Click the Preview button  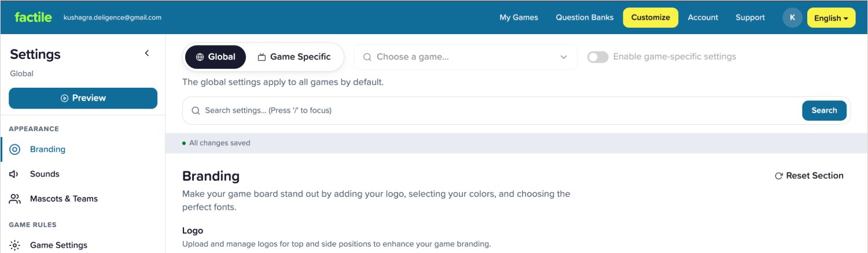click(83, 98)
